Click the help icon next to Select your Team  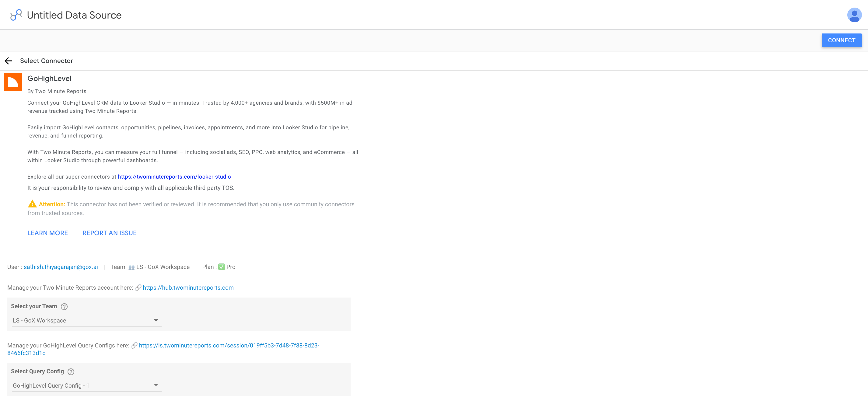64,306
